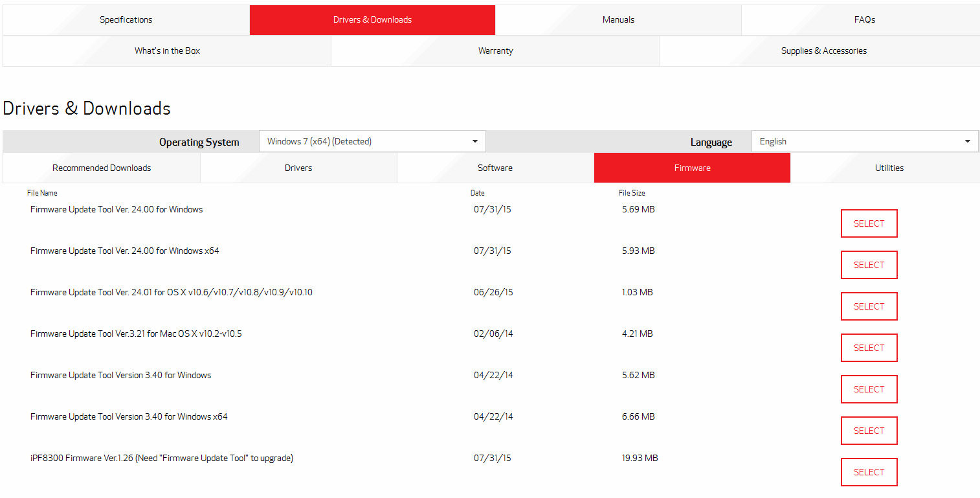Open the Operating System dropdown
The image size is (980, 498).
[x=372, y=141]
